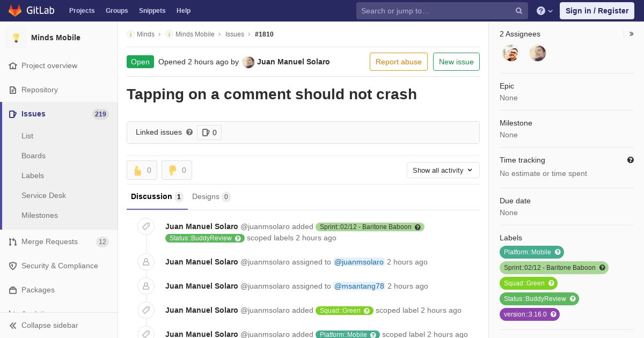Image resolution: width=644 pixels, height=338 pixels.
Task: Click help icon on Sprint::02/12 label in discussion
Action: (x=418, y=227)
